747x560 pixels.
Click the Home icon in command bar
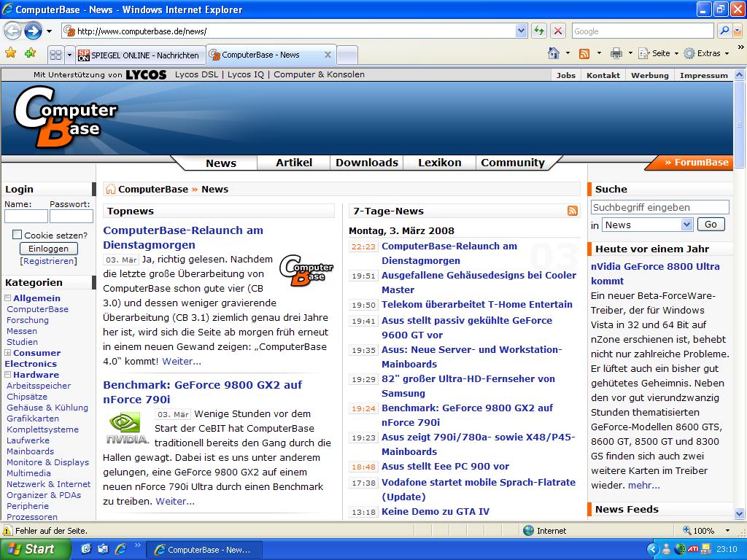click(553, 53)
